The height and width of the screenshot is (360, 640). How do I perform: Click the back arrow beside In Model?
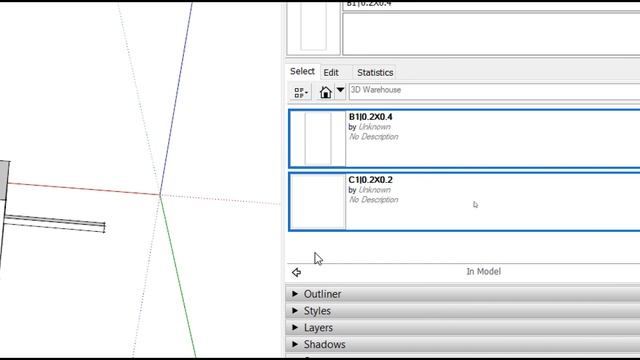coord(296,272)
